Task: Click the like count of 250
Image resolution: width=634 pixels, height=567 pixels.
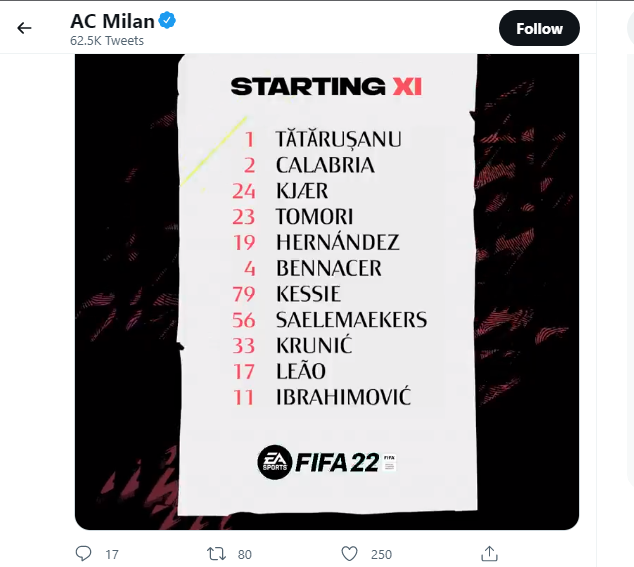Action: [381, 554]
